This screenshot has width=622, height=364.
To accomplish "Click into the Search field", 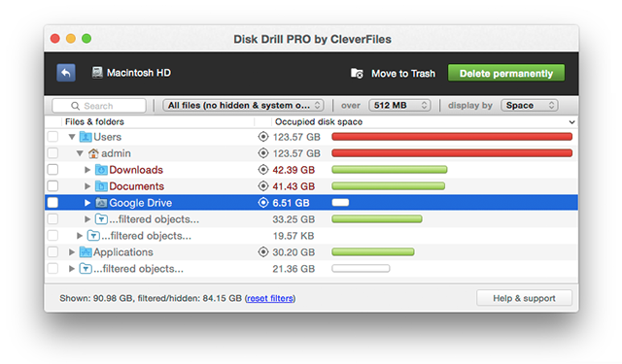I will pyautogui.click(x=99, y=106).
